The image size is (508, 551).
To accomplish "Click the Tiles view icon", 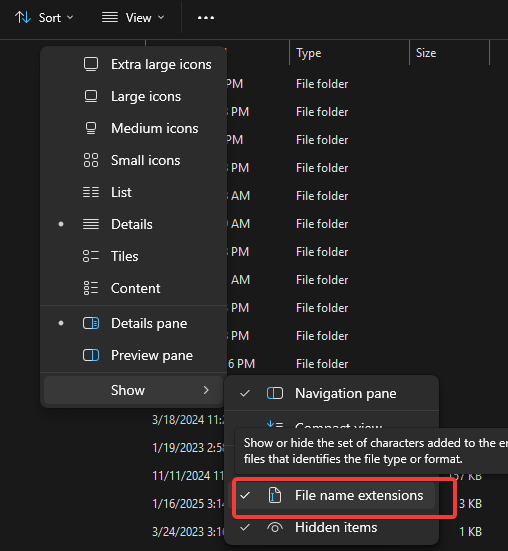I will [x=91, y=257].
